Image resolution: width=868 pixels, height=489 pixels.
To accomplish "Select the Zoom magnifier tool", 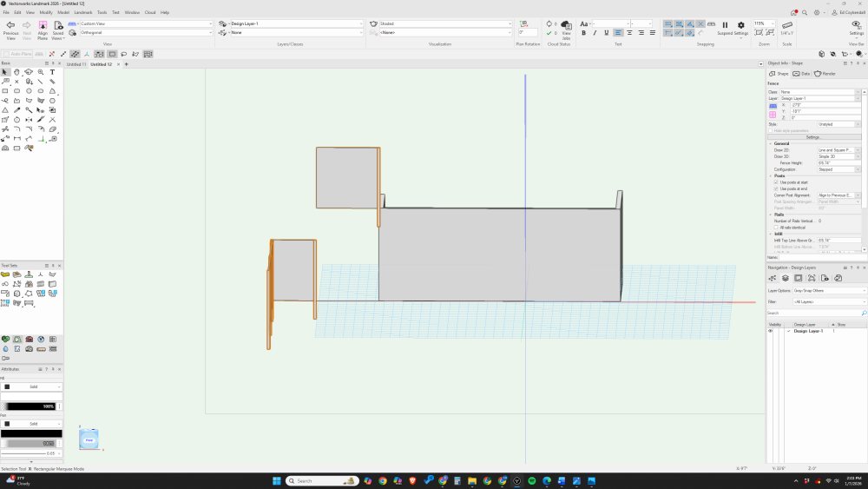I will 41,72.
